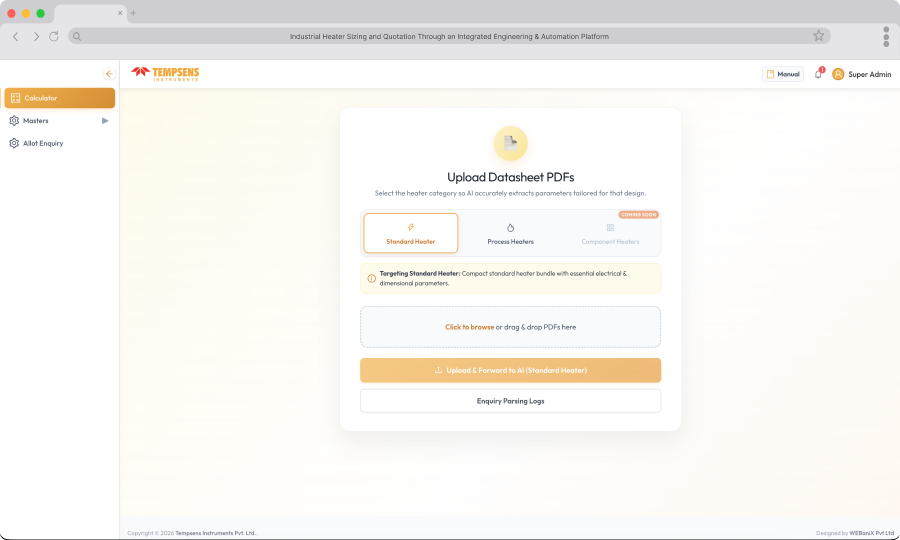Bookmark page with the star icon
Viewport: 900px width, 540px height.
tap(818, 36)
